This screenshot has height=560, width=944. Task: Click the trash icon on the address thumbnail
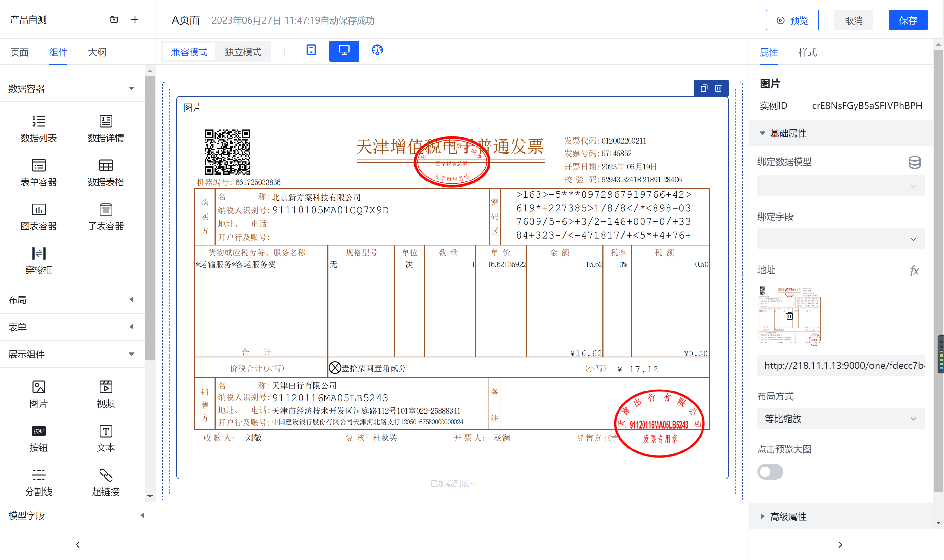789,316
